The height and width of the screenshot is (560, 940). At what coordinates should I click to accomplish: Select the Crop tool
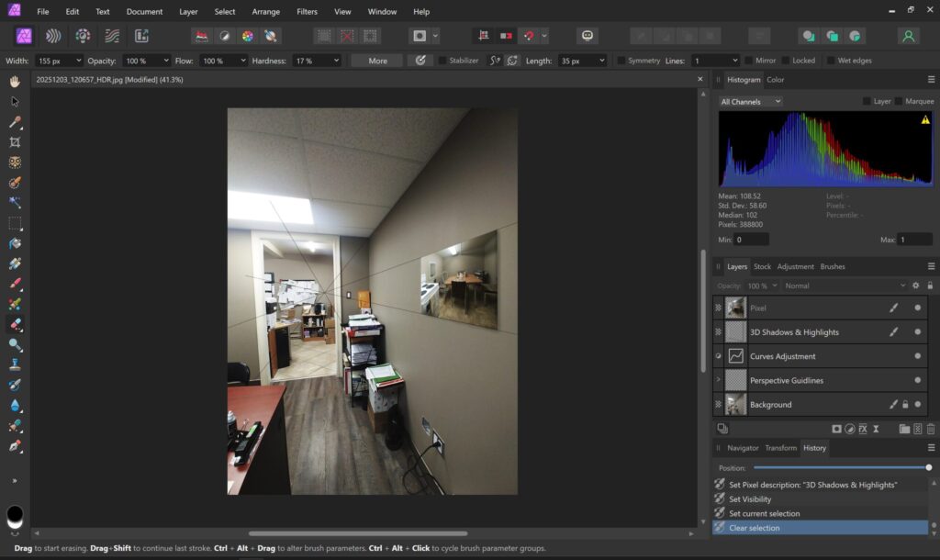tap(15, 142)
